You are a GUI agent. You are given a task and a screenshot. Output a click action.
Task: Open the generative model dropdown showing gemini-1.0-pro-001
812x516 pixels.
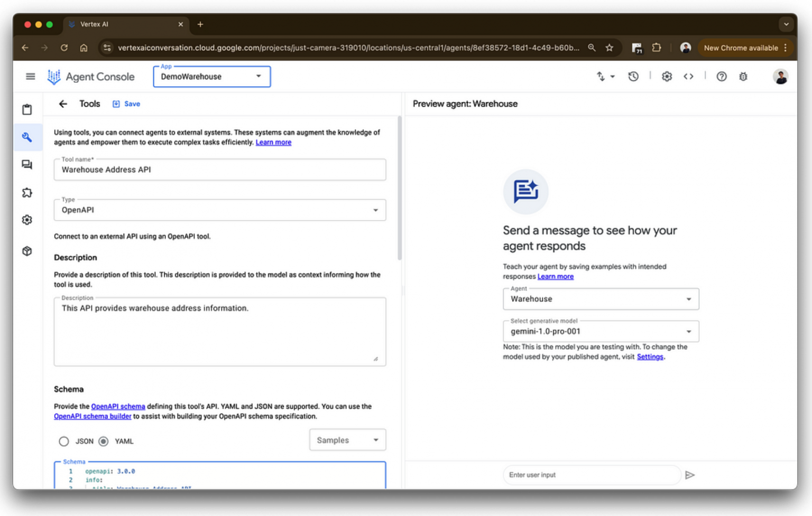688,331
